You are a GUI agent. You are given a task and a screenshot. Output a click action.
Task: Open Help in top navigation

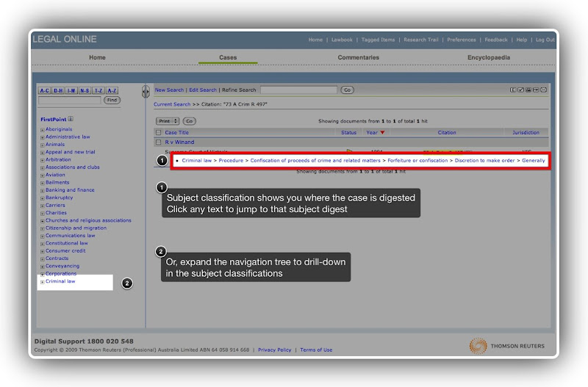[522, 40]
